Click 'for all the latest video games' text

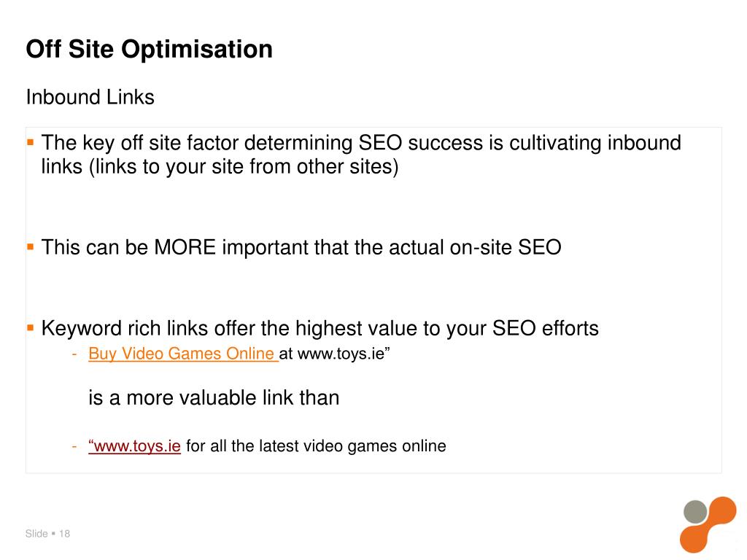point(316,446)
